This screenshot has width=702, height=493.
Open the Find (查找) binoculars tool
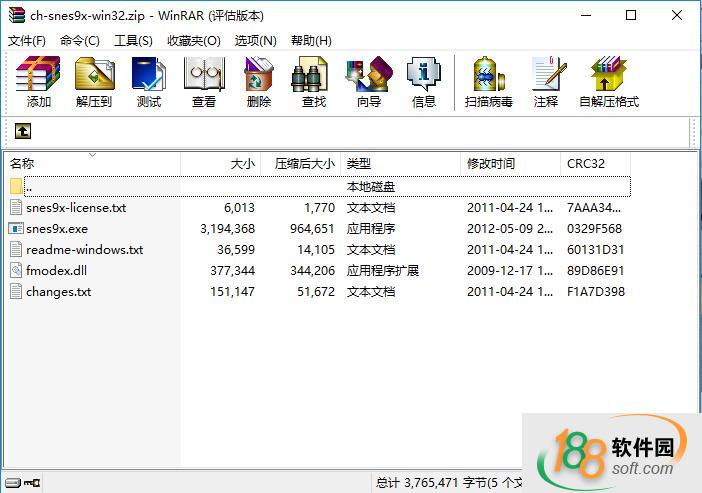click(313, 82)
